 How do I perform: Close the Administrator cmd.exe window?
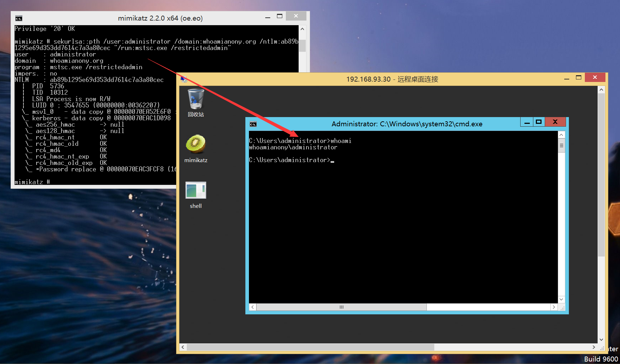[x=555, y=122]
